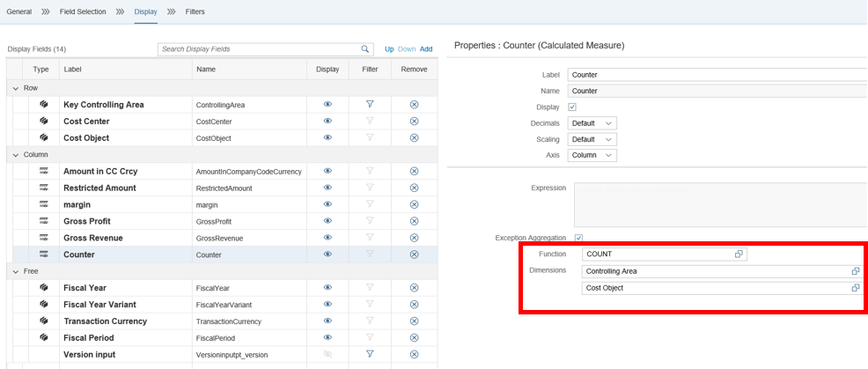The image size is (868, 369).
Task: Remove the Fiscal Year Variant field
Action: point(414,304)
